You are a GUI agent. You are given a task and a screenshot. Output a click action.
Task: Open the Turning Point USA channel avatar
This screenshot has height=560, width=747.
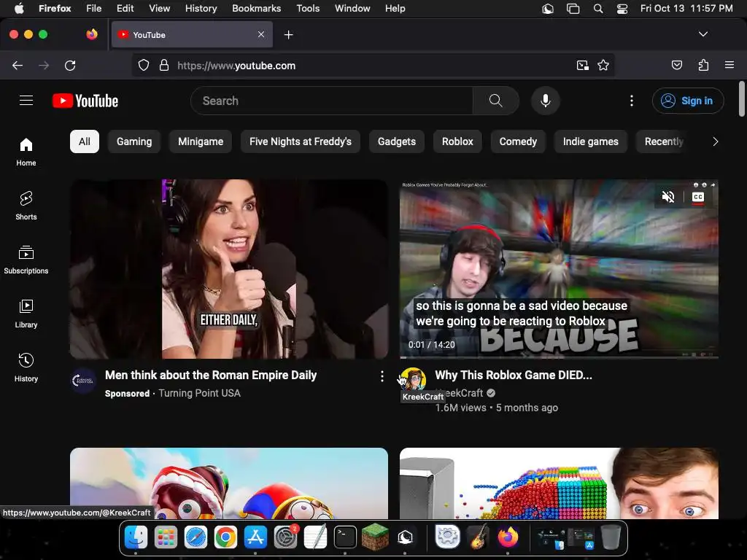coord(83,381)
